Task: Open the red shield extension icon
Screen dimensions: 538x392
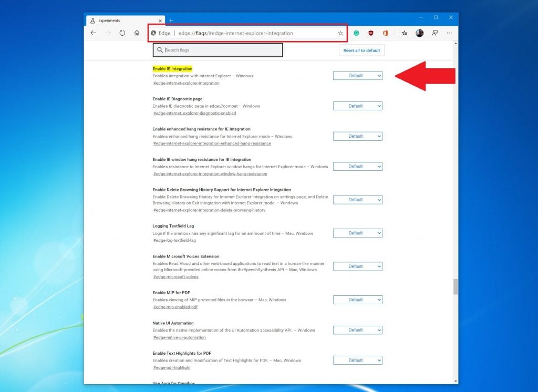Action: point(371,33)
